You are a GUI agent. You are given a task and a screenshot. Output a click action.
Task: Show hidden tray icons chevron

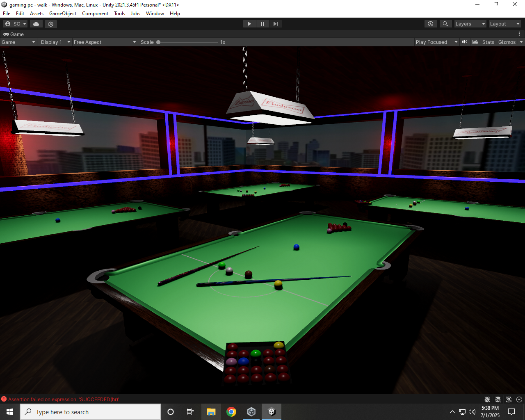pyautogui.click(x=452, y=412)
